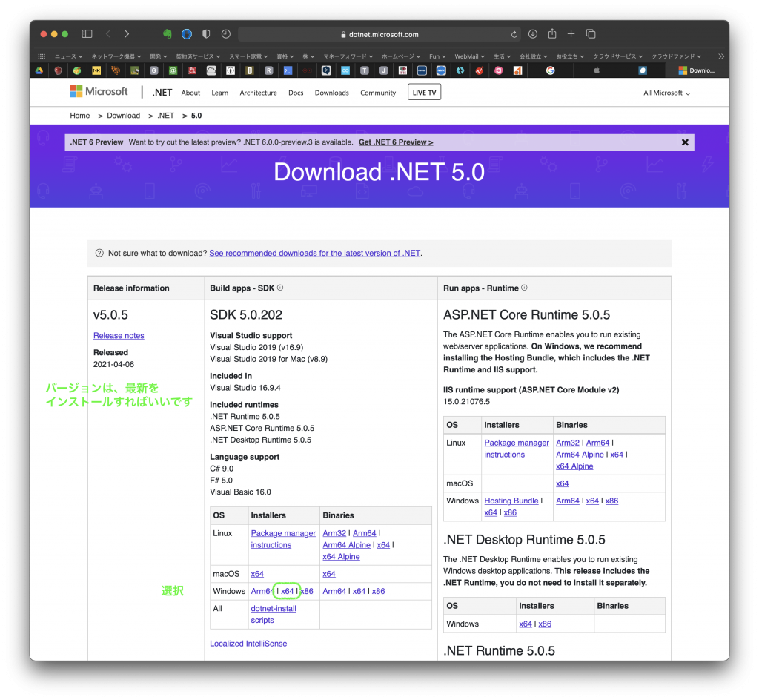This screenshot has width=759, height=700.
Task: Click the Home breadcrumb link
Action: 80,116
